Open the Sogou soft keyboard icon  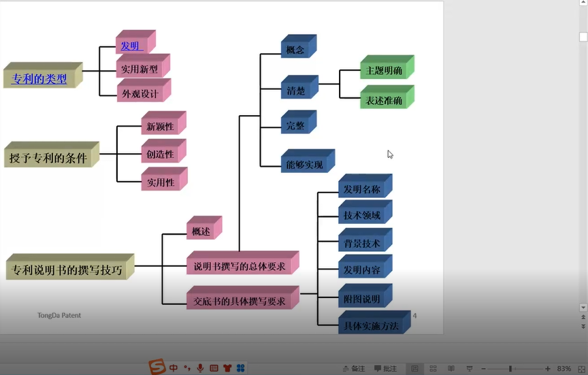click(x=214, y=368)
